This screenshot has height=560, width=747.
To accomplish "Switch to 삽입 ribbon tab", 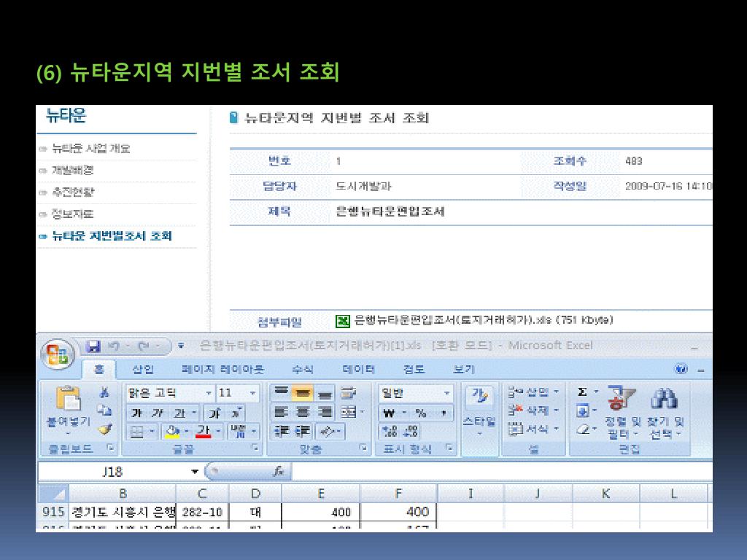I will [x=143, y=370].
